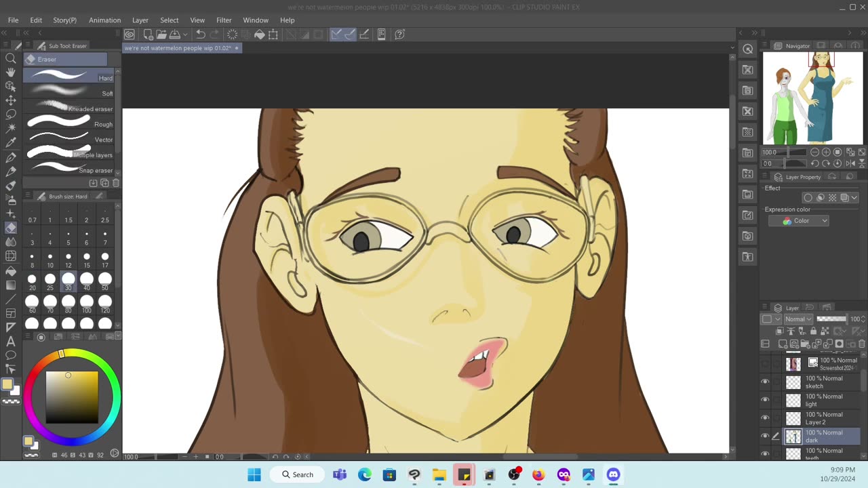This screenshot has width=868, height=488.
Task: Select the Decoration tool
Action: click(11, 213)
